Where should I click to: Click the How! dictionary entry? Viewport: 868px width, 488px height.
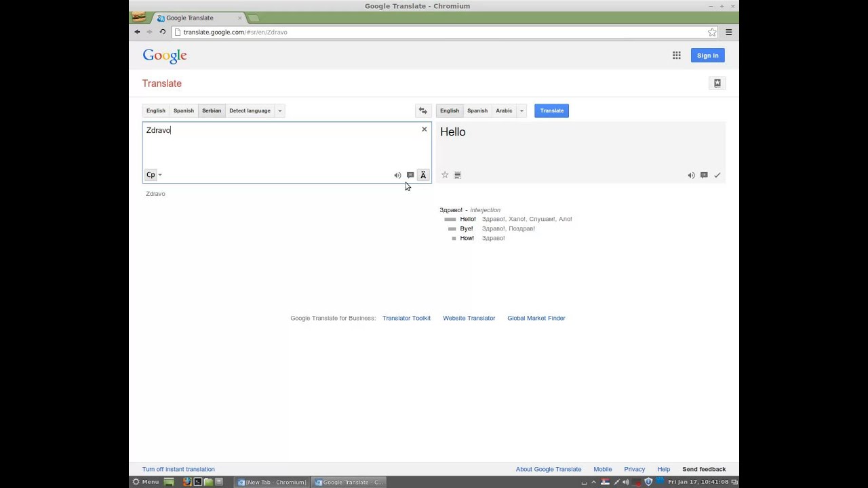pos(467,238)
